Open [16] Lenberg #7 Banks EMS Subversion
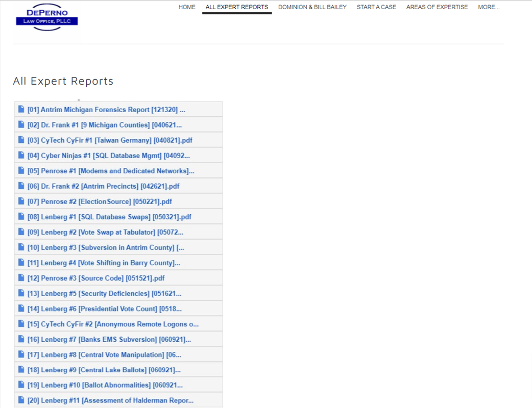The width and height of the screenshot is (532, 408). pos(109,340)
